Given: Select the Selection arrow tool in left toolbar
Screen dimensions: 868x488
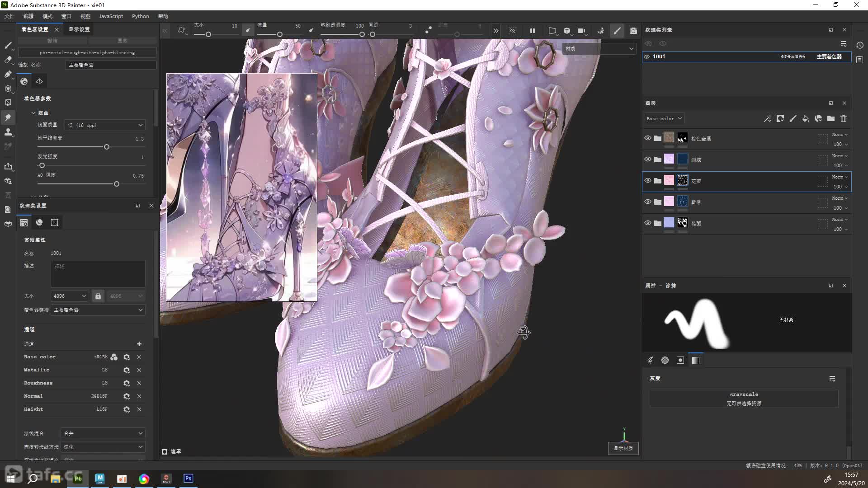Looking at the screenshot, I should tap(8, 103).
